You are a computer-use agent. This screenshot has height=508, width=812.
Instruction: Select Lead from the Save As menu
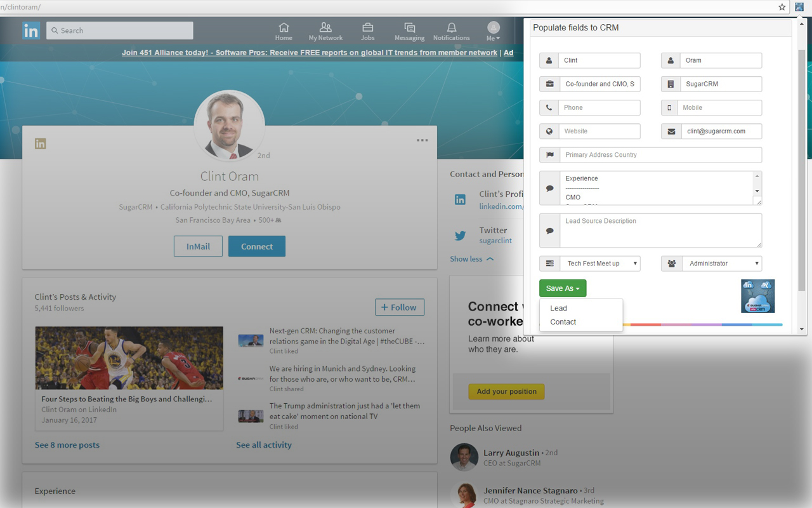tap(559, 308)
